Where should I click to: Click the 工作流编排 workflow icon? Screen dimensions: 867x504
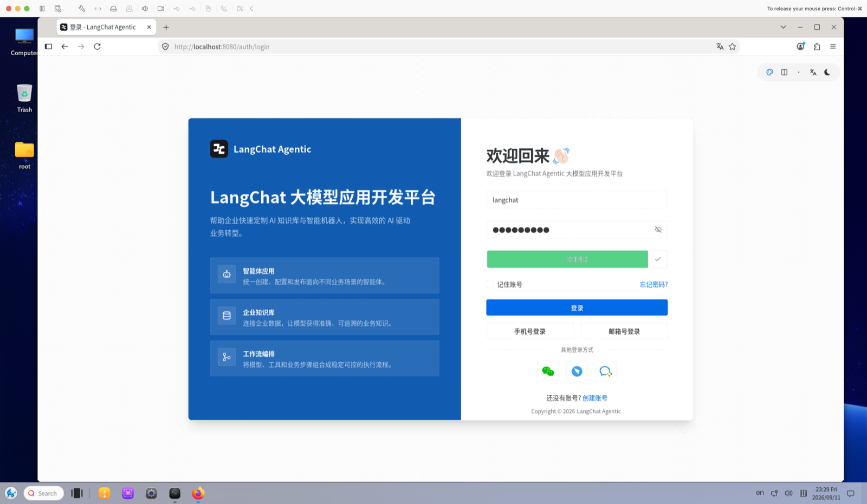click(x=227, y=357)
